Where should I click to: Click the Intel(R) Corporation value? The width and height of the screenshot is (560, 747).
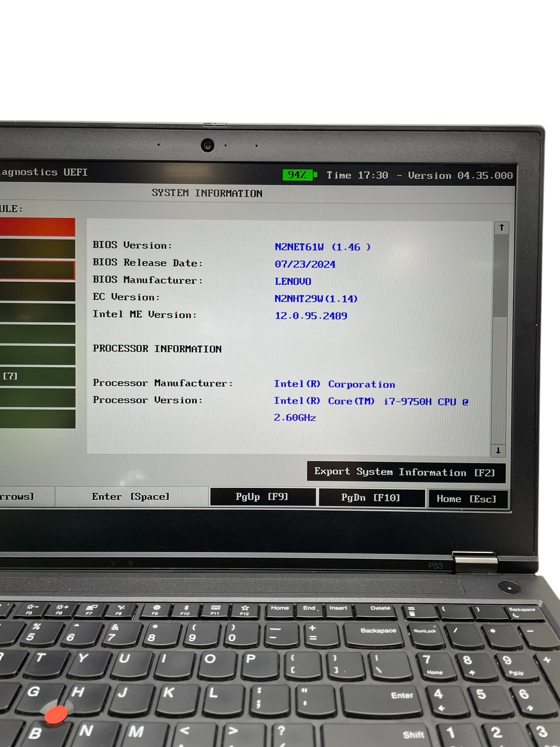pyautogui.click(x=334, y=384)
